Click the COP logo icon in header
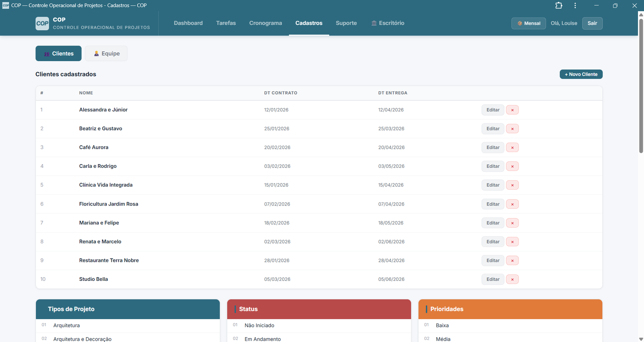Image resolution: width=644 pixels, height=342 pixels. pos(42,23)
